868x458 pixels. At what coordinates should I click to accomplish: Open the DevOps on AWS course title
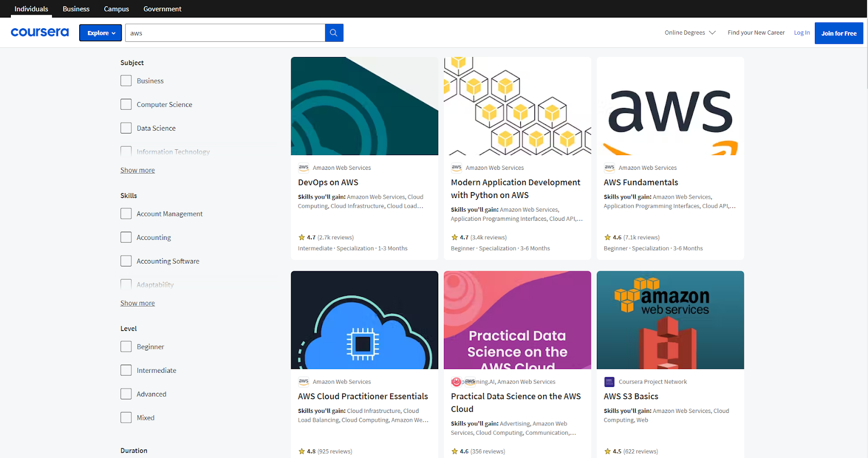coord(328,182)
